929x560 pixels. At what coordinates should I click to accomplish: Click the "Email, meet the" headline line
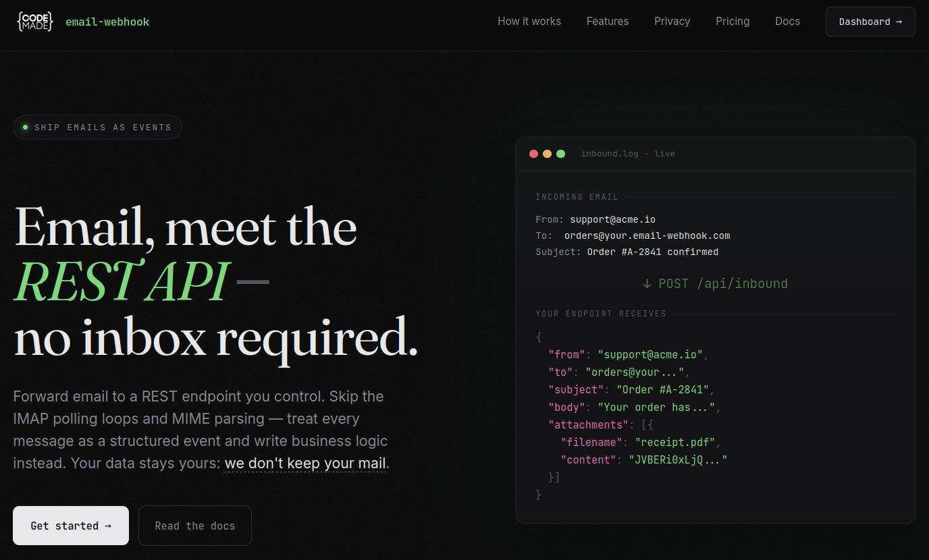coord(186,227)
